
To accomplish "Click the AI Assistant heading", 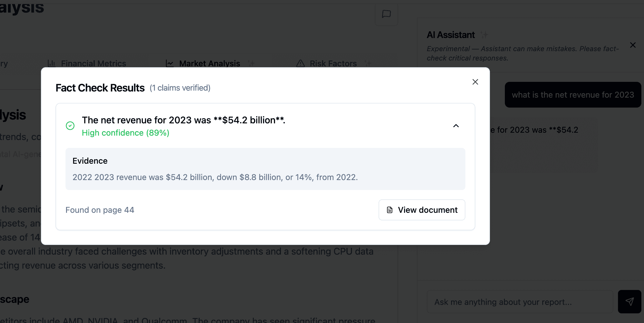I will coord(451,35).
